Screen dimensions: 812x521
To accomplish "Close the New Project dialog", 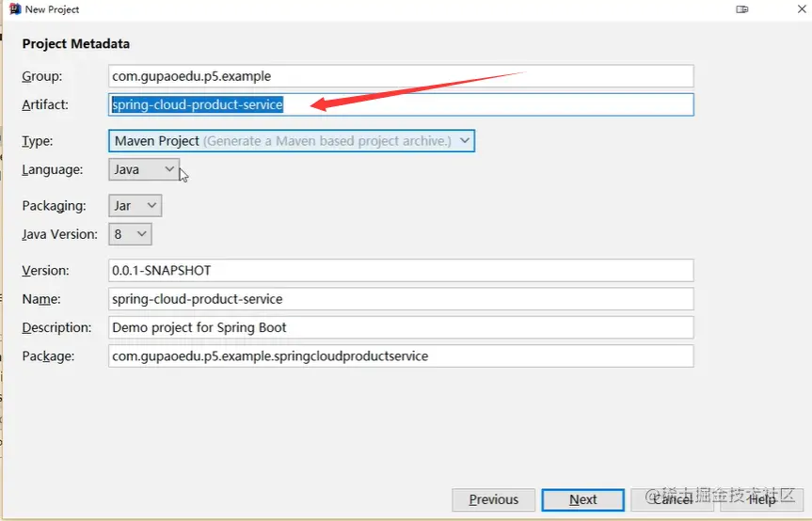I will pos(802,9).
